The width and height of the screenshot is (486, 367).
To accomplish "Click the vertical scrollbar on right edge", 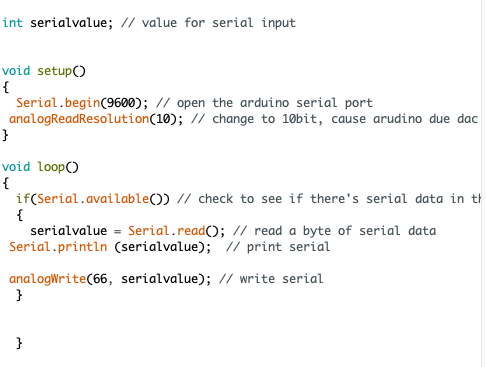I will [484, 183].
